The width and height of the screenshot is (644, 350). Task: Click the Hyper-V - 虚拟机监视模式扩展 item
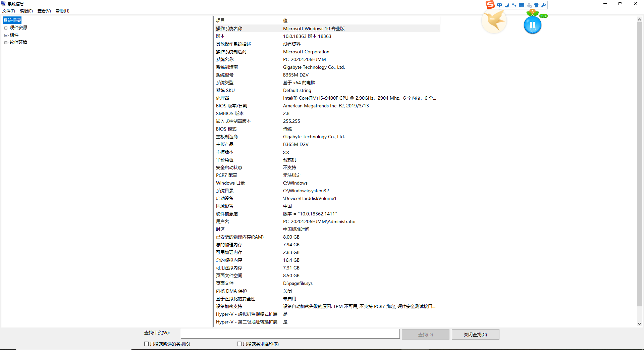click(x=247, y=314)
